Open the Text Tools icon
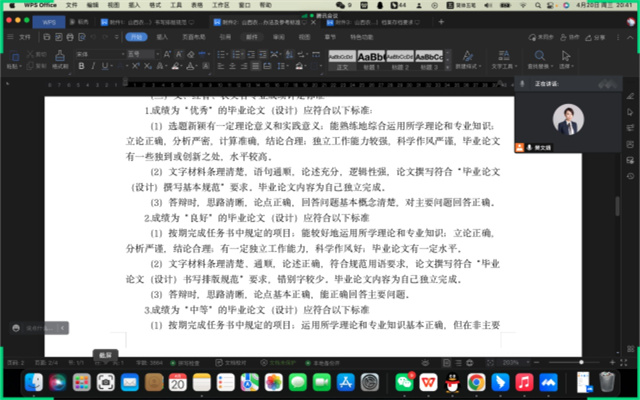Image resolution: width=640 pixels, height=400 pixels. (504, 56)
